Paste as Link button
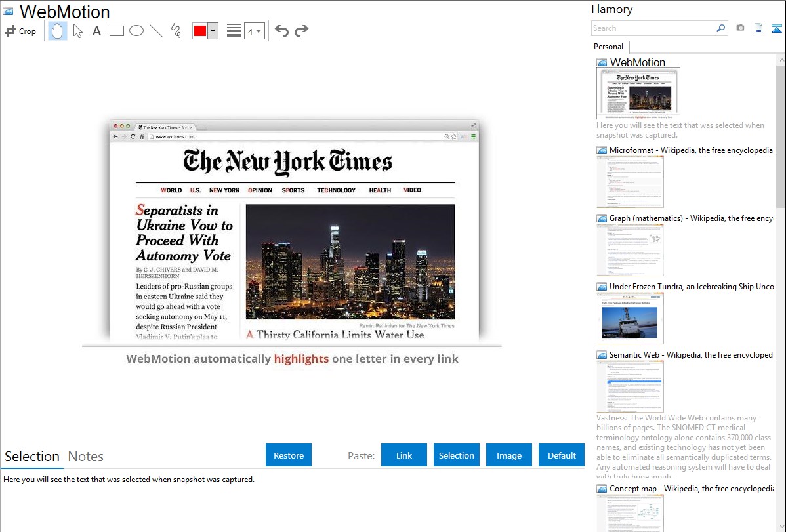This screenshot has width=786, height=532. 404,455
